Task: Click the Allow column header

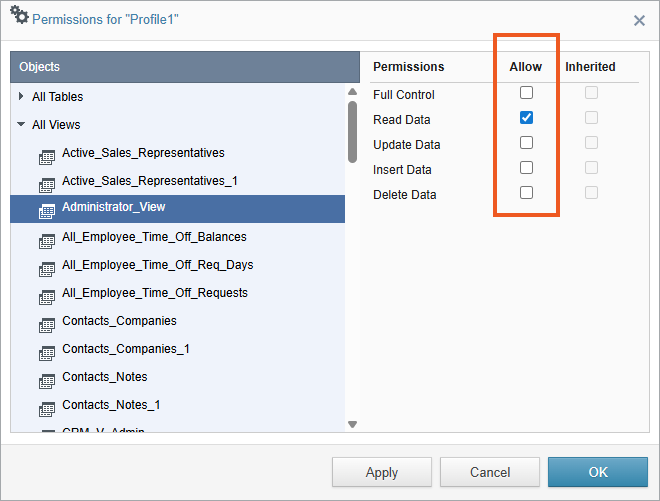Action: [x=526, y=67]
